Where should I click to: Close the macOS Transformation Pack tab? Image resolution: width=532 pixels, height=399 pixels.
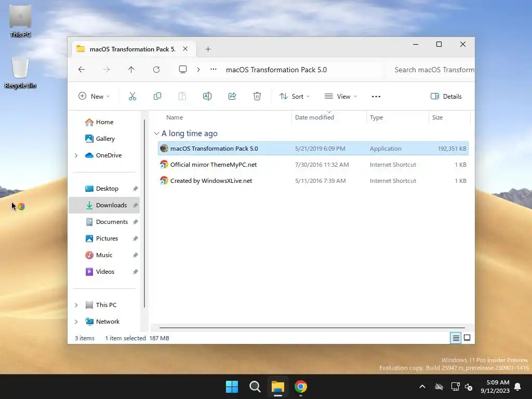point(185,49)
